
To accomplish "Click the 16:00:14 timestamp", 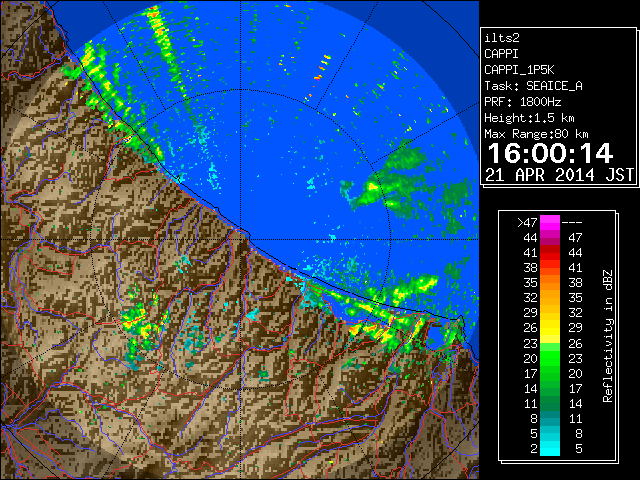I will [550, 153].
